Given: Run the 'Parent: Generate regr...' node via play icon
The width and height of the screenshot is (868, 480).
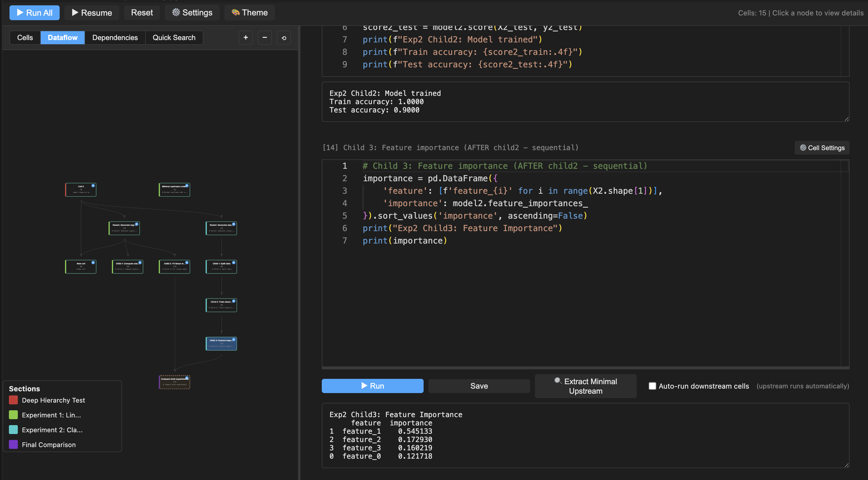Looking at the screenshot, I should click(137, 224).
